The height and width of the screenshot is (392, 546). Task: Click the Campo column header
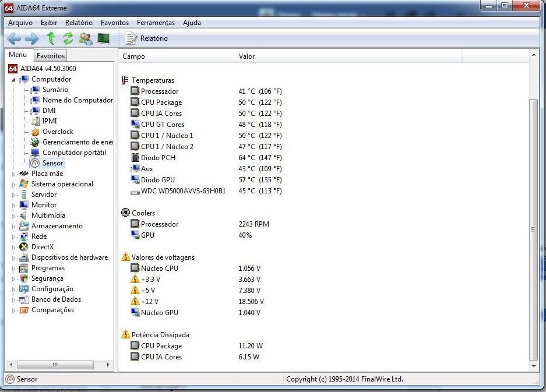[134, 56]
